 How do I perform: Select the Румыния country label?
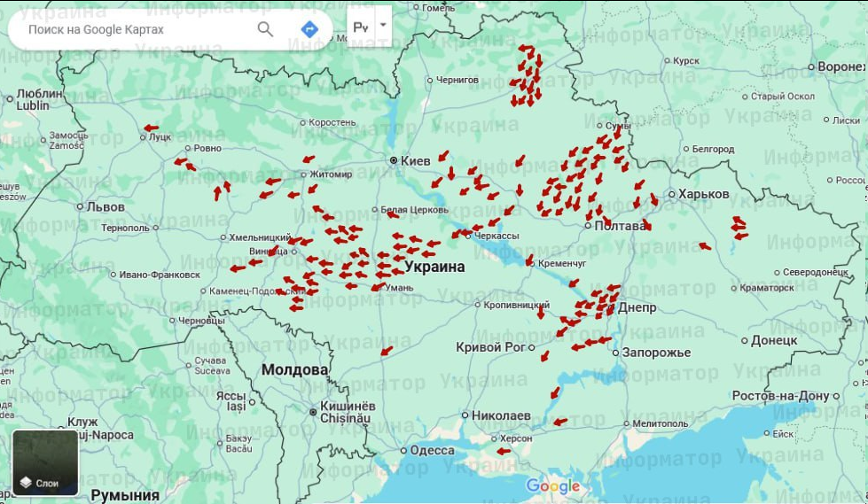125,494
